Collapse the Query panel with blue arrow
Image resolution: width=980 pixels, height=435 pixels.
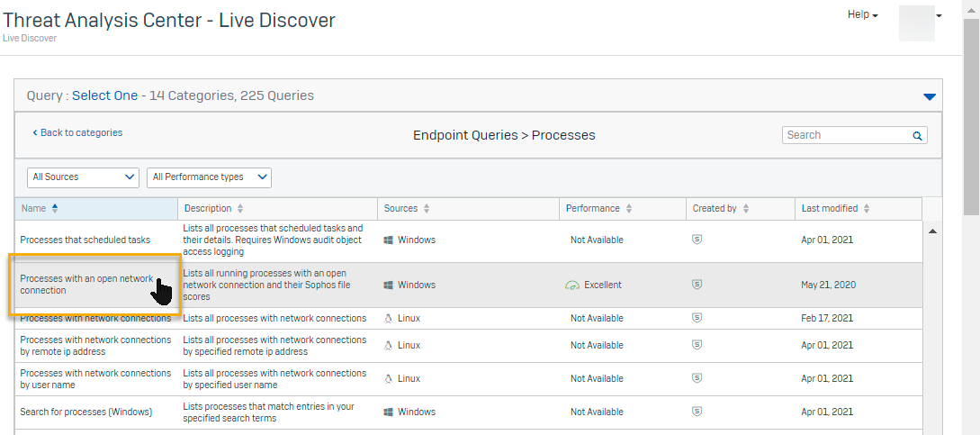pyautogui.click(x=930, y=96)
